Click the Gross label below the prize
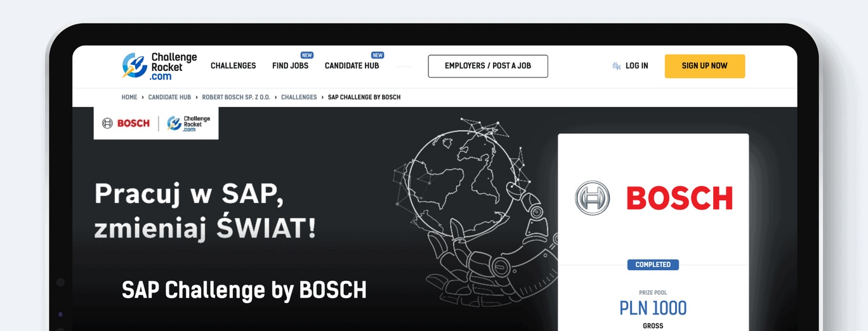The image size is (868, 331). pos(653,326)
